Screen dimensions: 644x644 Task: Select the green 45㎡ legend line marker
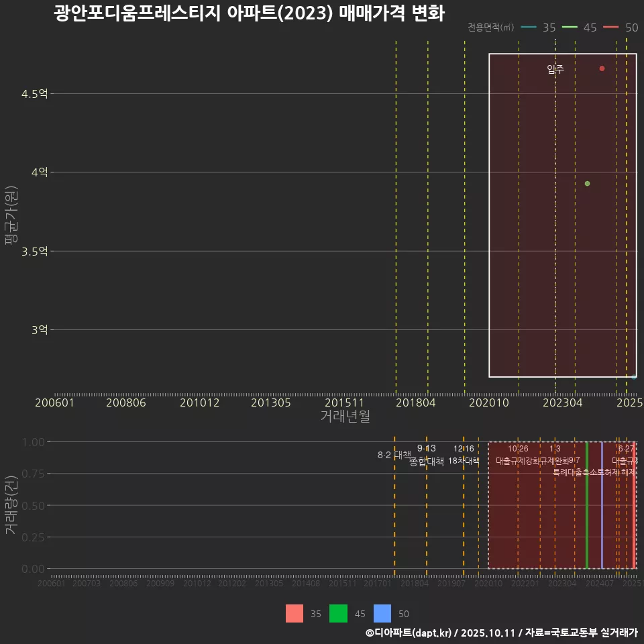click(570, 28)
